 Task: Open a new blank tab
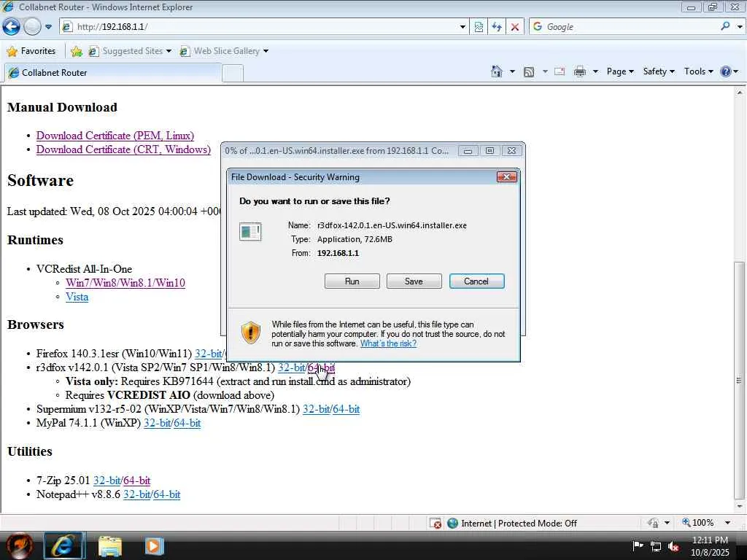tap(233, 74)
